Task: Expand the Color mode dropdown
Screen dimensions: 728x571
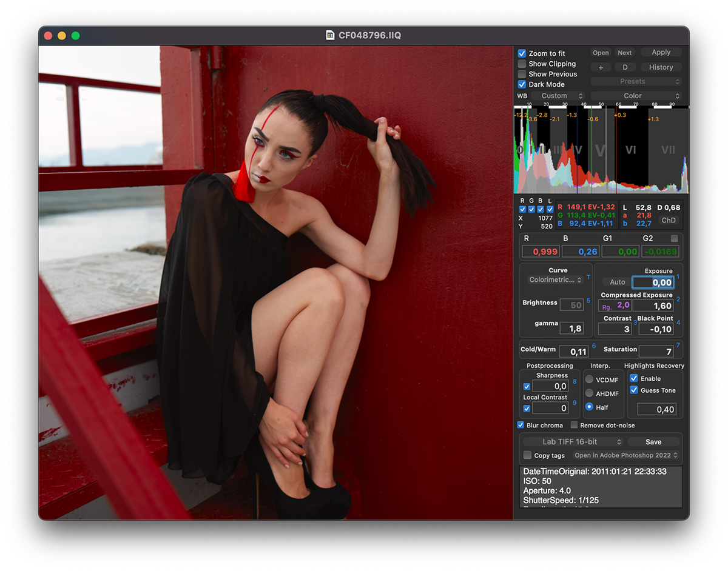Action: (x=636, y=96)
